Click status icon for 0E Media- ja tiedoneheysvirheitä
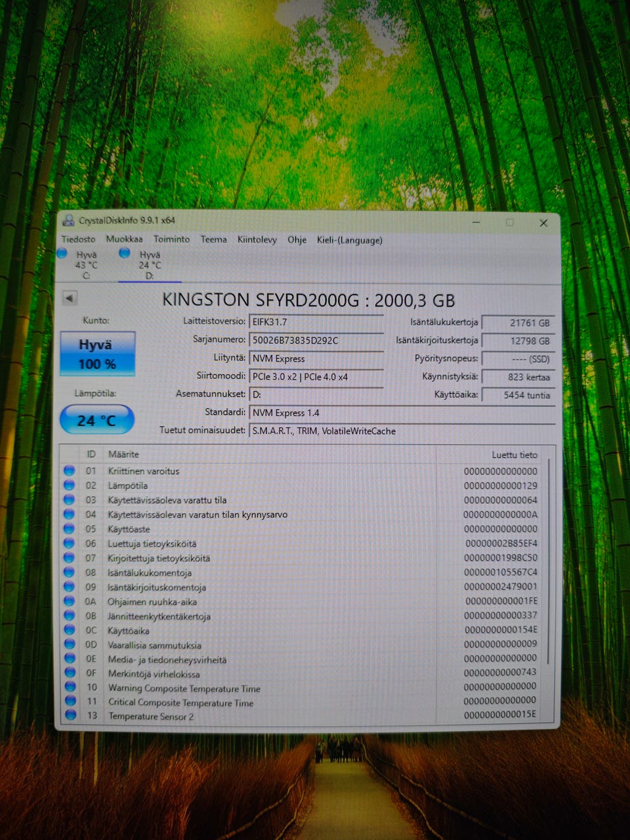The width and height of the screenshot is (630, 840). [x=70, y=659]
